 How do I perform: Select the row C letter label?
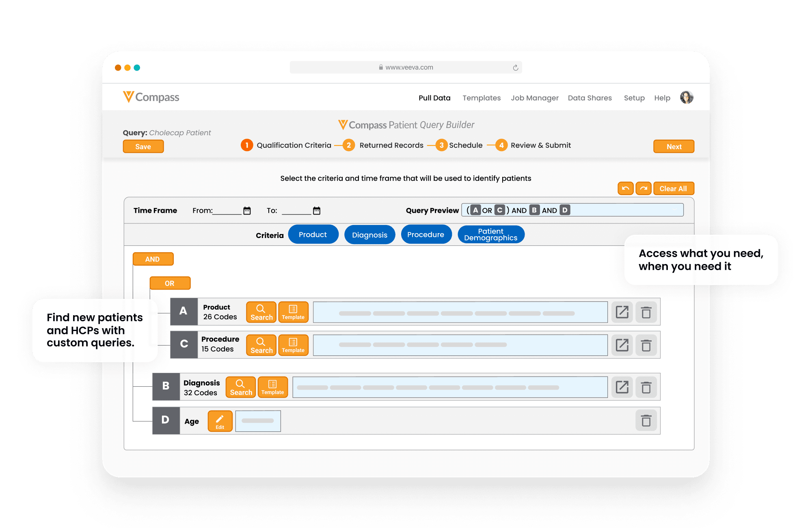coord(184,344)
